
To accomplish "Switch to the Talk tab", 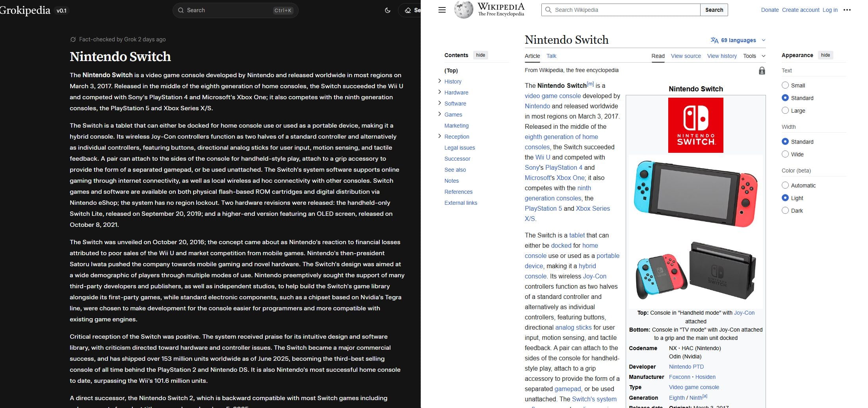I will click(x=551, y=56).
